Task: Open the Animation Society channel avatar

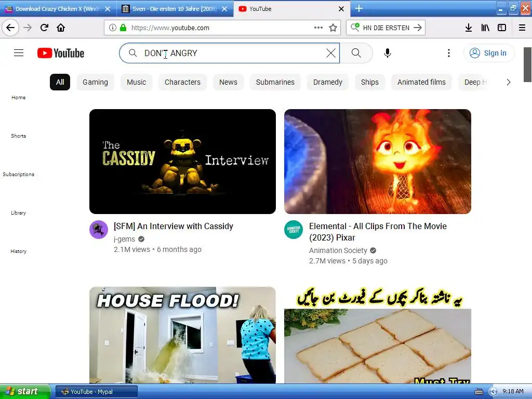Action: [294, 230]
